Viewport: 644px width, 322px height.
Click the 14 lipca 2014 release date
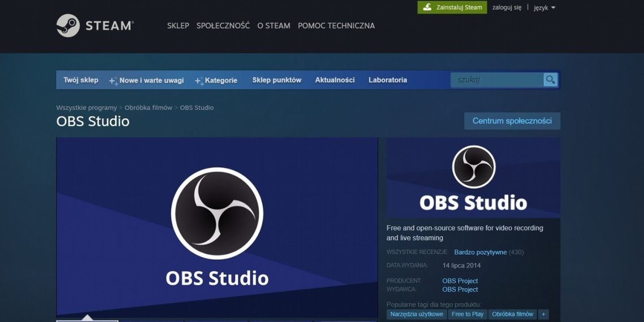click(462, 266)
